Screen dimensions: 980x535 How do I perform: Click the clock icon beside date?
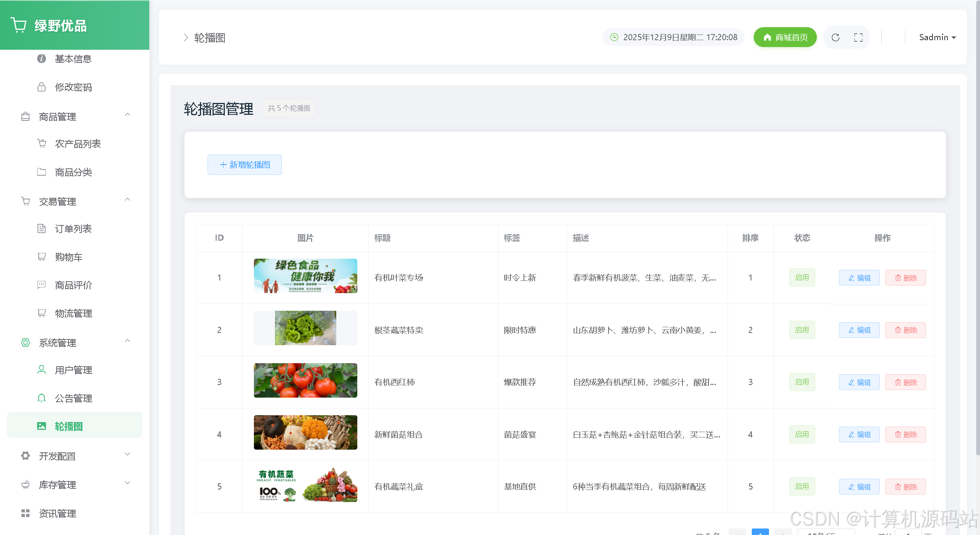point(614,38)
